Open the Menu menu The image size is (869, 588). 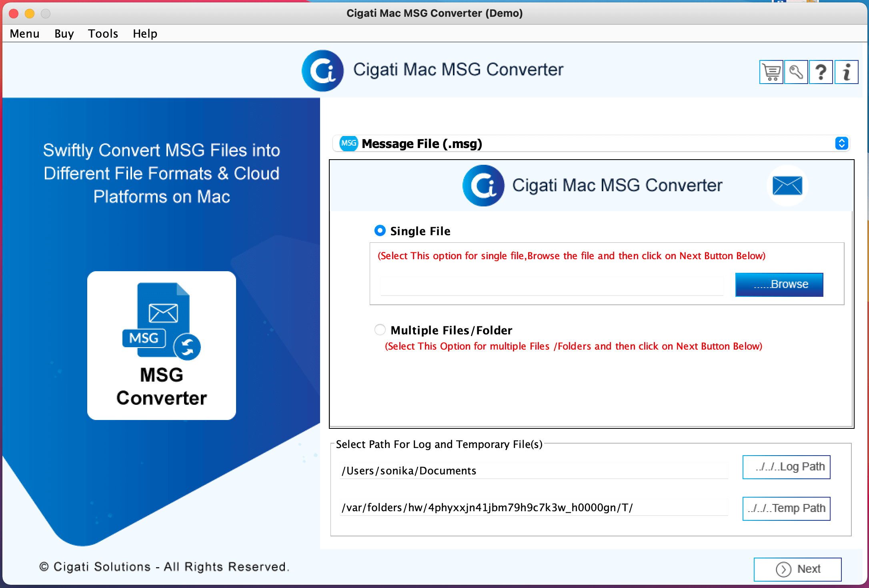pyautogui.click(x=25, y=34)
